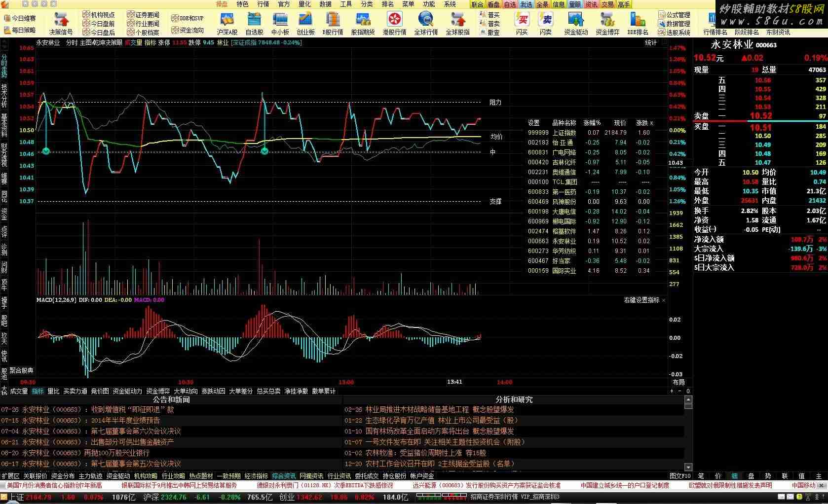
Task: Open the 沪深A股 market icon
Action: click(x=227, y=23)
